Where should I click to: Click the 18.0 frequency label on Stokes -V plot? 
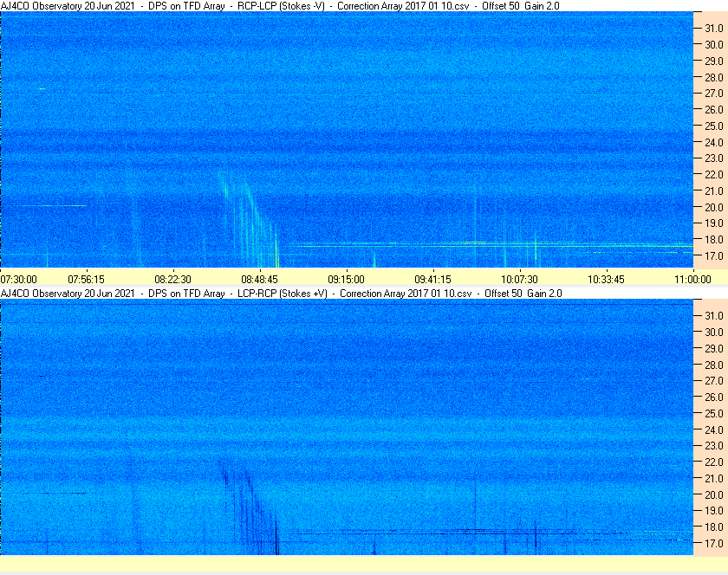coord(714,240)
